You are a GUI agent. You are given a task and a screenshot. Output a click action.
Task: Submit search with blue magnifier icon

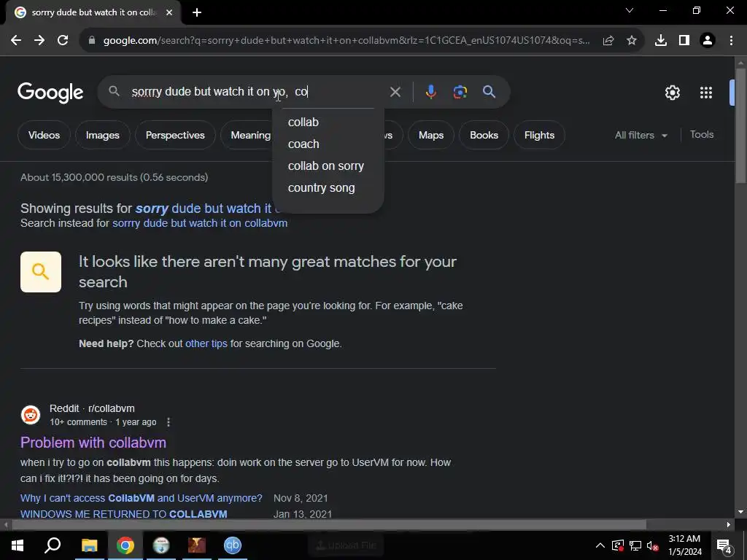pos(489,92)
